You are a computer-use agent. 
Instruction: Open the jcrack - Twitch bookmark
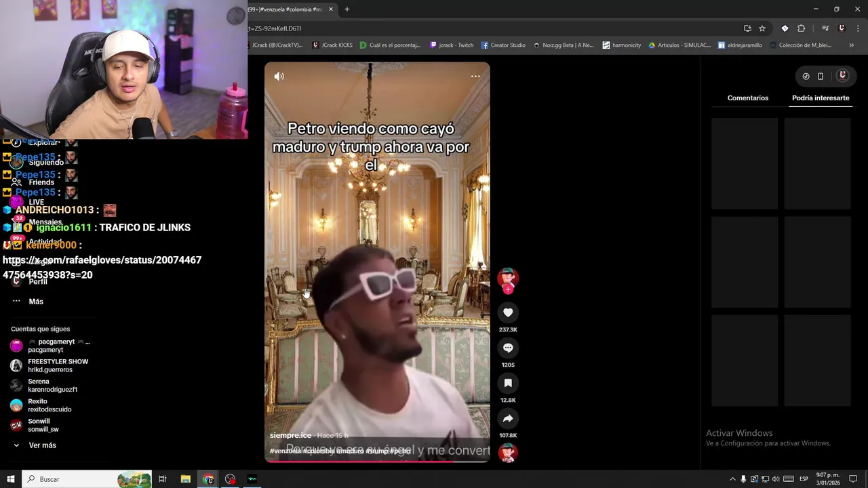click(x=452, y=45)
